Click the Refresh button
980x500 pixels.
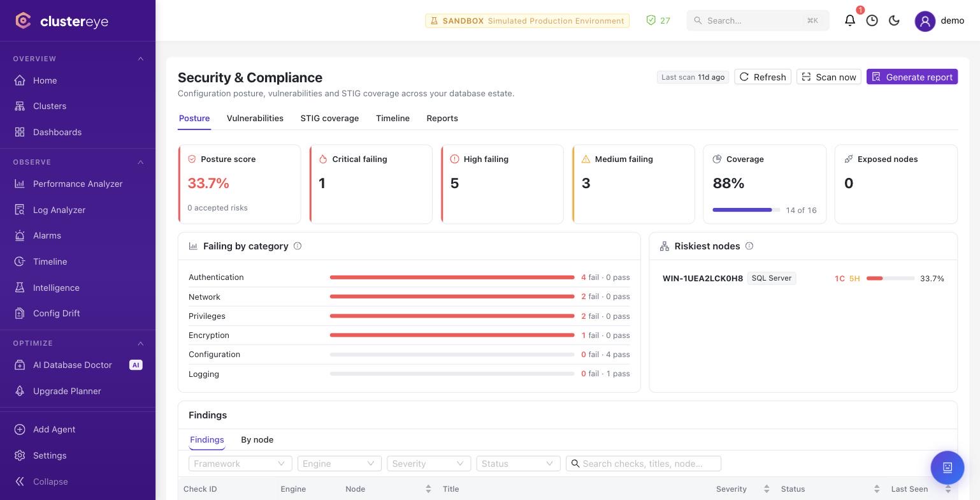click(x=763, y=77)
